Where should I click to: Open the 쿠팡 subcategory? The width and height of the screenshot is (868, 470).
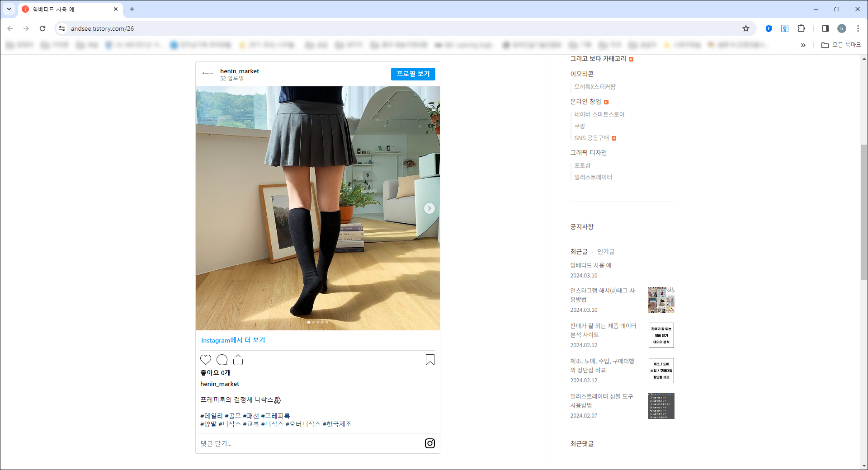580,126
